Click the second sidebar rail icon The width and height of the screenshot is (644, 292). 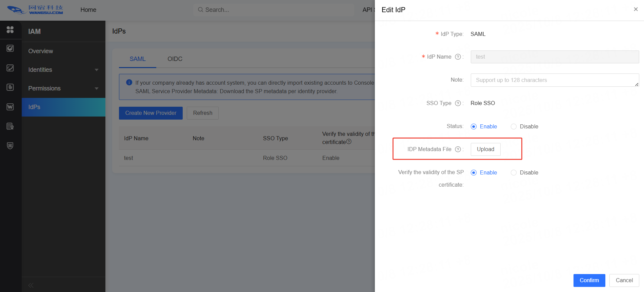click(10, 48)
